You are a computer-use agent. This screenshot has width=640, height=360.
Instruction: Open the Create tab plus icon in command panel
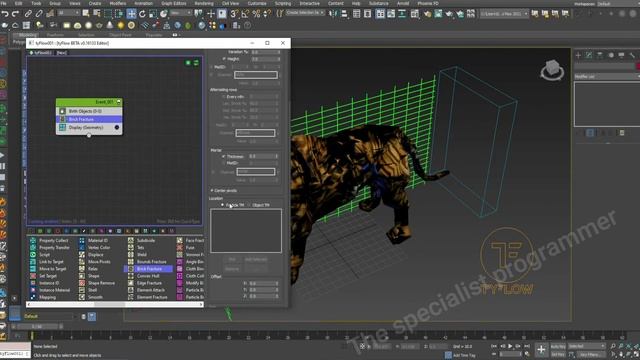(x=578, y=55)
